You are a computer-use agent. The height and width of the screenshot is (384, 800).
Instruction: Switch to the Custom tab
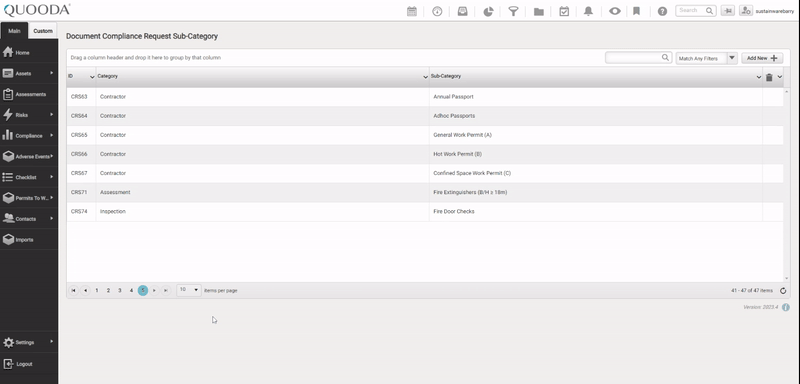pyautogui.click(x=43, y=31)
